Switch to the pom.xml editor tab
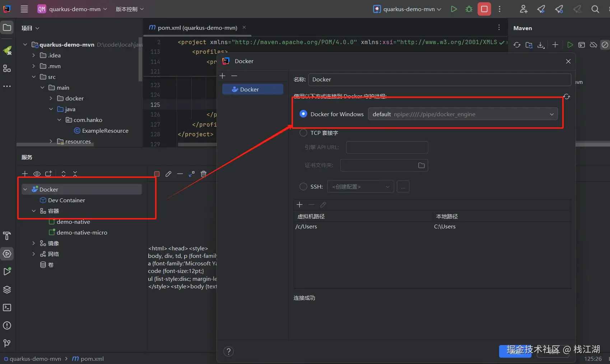Screen dimensions: 610x364 197,28
